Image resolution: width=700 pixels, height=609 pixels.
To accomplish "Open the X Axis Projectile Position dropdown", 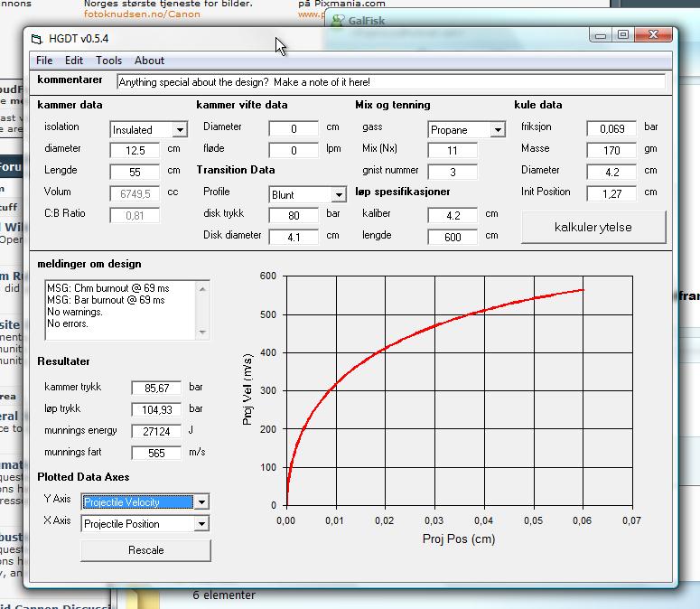I will click(x=201, y=524).
